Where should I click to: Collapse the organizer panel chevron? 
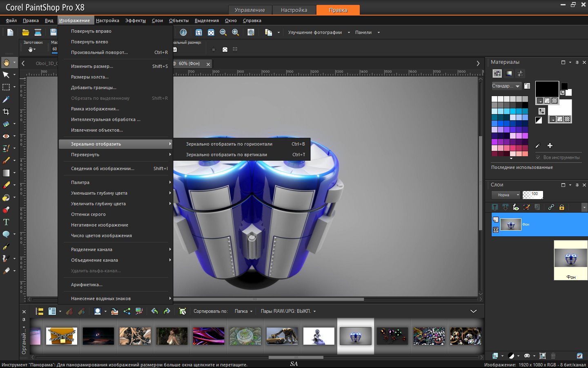click(x=474, y=311)
